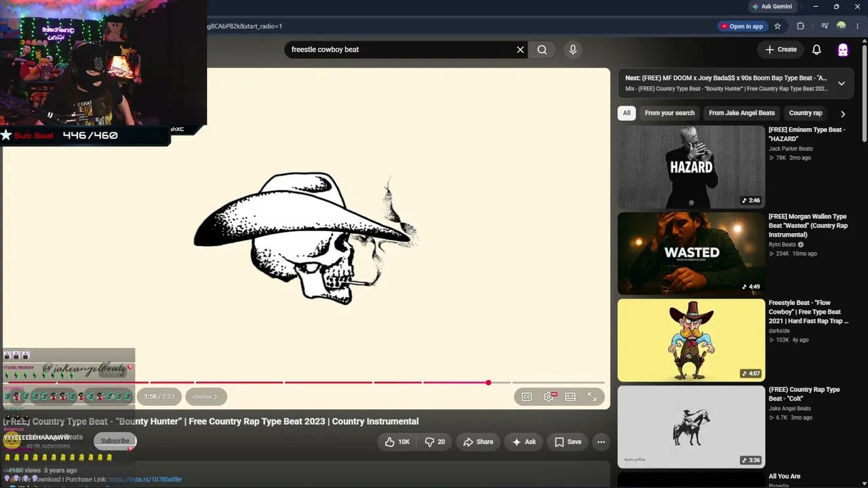The width and height of the screenshot is (868, 488).
Task: Subscribe to the channel
Action: (115, 441)
